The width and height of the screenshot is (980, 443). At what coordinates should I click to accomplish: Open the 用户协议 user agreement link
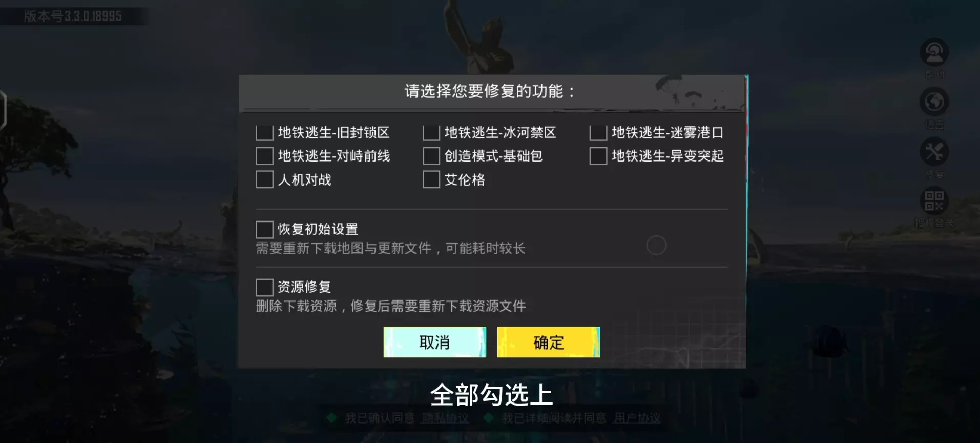coord(637,418)
